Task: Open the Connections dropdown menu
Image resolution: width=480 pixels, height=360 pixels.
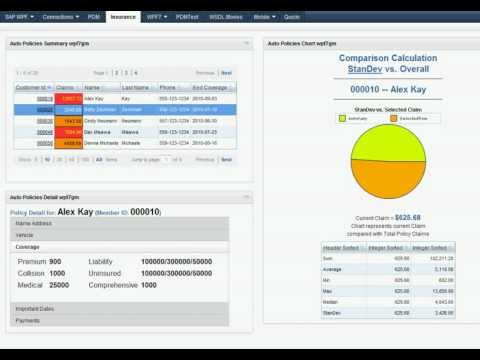Action: (61, 17)
